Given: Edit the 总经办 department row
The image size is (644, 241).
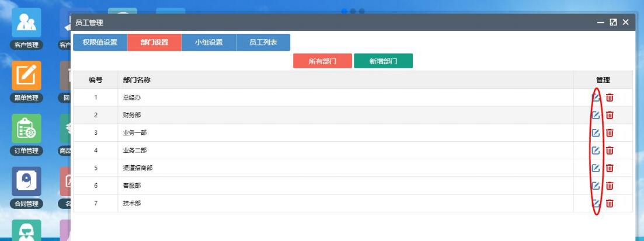Looking at the screenshot, I should pyautogui.click(x=596, y=97).
